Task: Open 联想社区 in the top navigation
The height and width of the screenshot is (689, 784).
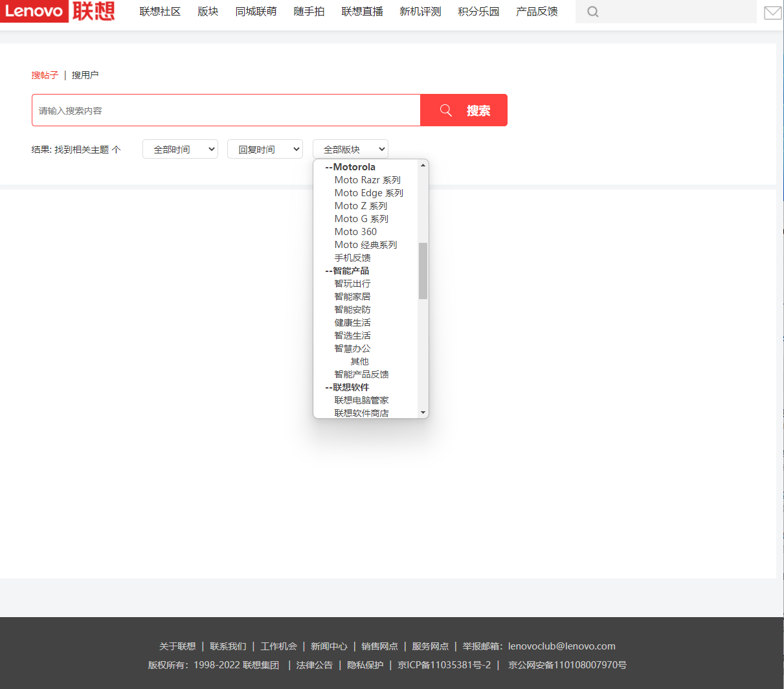Action: 160,12
